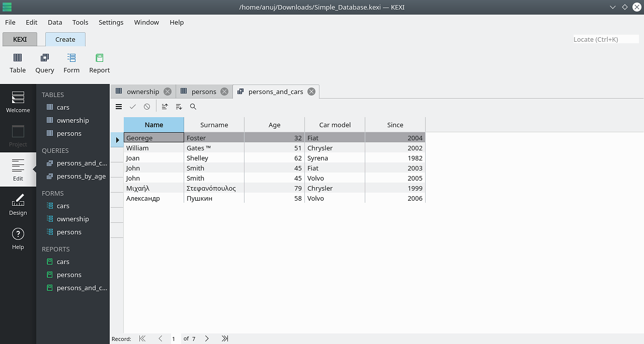Viewport: 644px width, 344px height.
Task: Create a new Table
Action: (18, 63)
